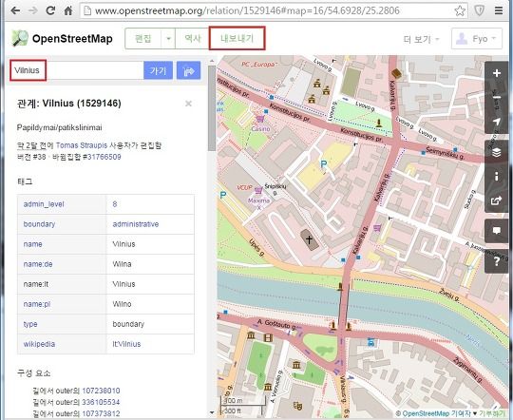
Task: Click the sidebar vertical scrollbar thumb
Action: coord(212,108)
